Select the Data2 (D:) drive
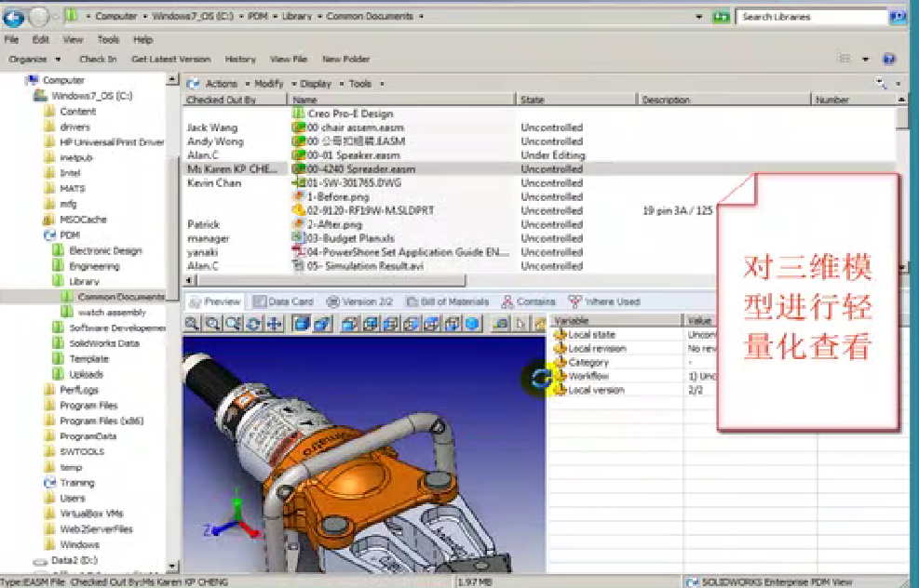The height and width of the screenshot is (588, 919). [74, 560]
